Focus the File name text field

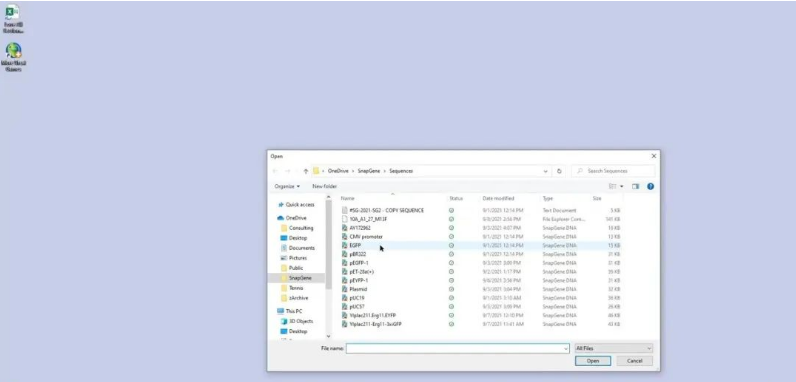click(458, 348)
